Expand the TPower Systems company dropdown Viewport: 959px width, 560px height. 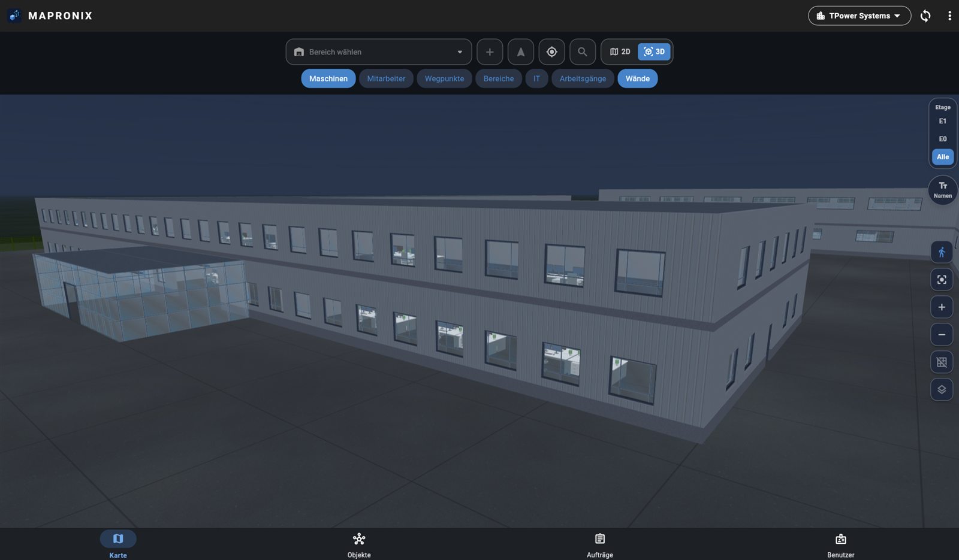pyautogui.click(x=860, y=16)
